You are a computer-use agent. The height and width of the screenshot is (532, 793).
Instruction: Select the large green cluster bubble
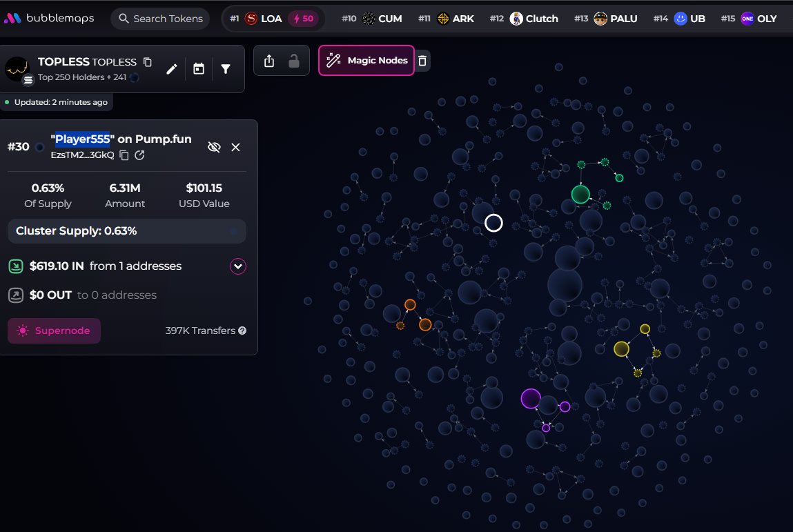point(580,195)
